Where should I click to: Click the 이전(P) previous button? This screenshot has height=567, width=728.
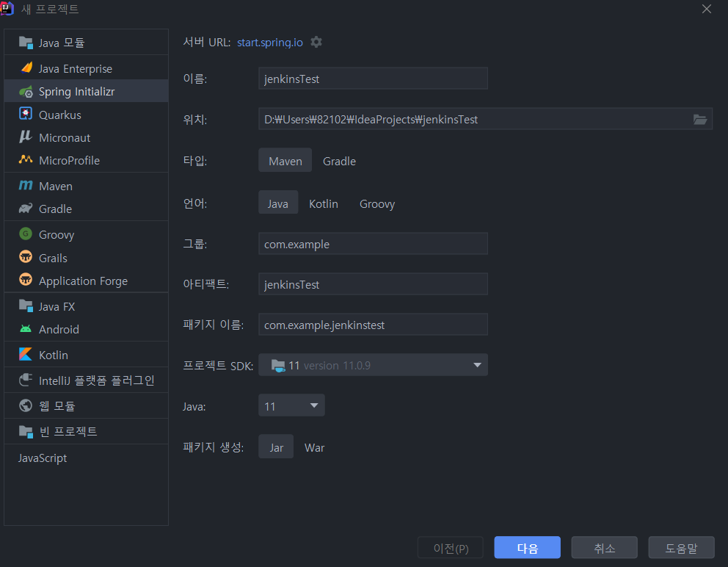click(x=451, y=547)
